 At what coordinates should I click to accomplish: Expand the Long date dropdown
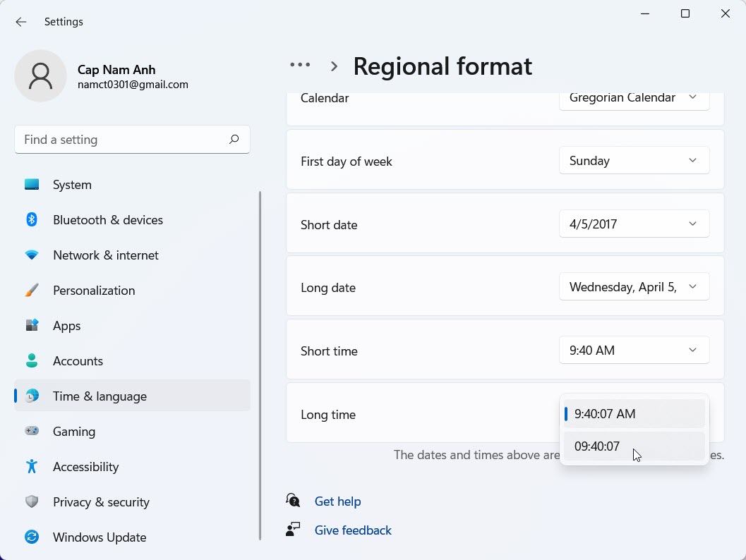click(633, 286)
